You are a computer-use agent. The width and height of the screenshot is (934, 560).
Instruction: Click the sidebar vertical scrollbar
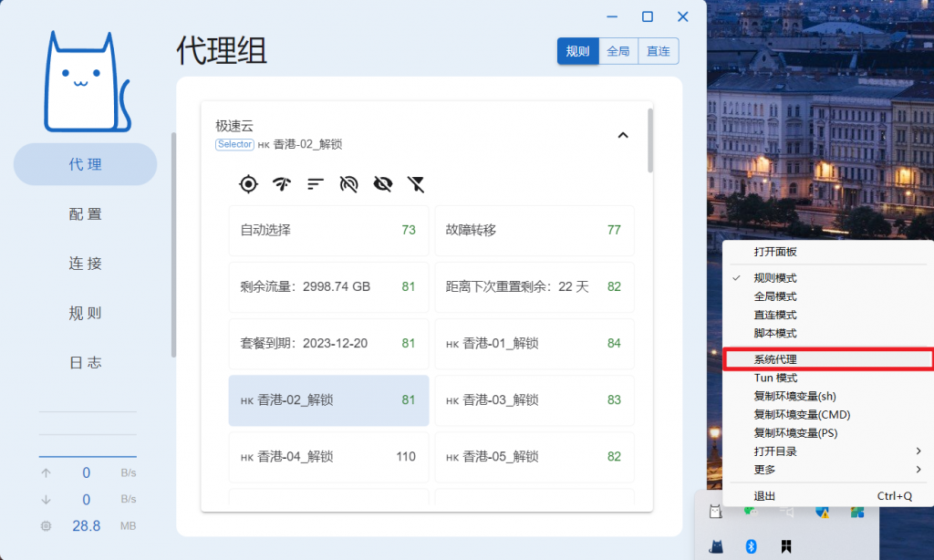173,244
